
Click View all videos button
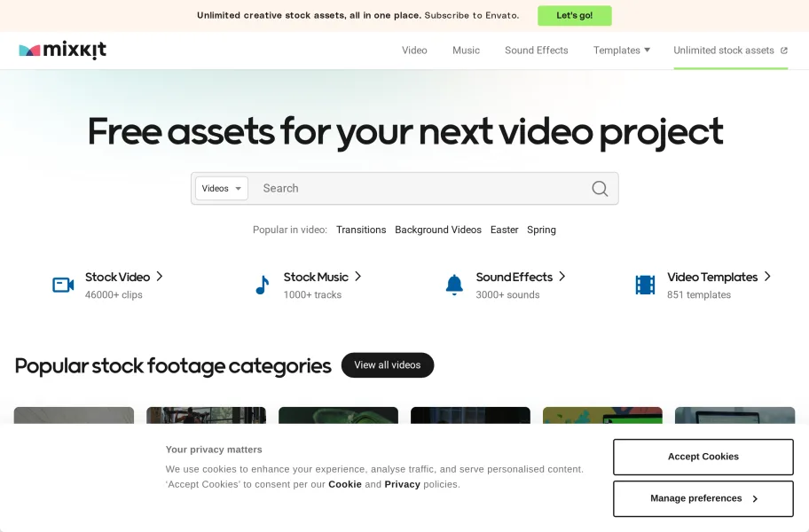pyautogui.click(x=388, y=365)
